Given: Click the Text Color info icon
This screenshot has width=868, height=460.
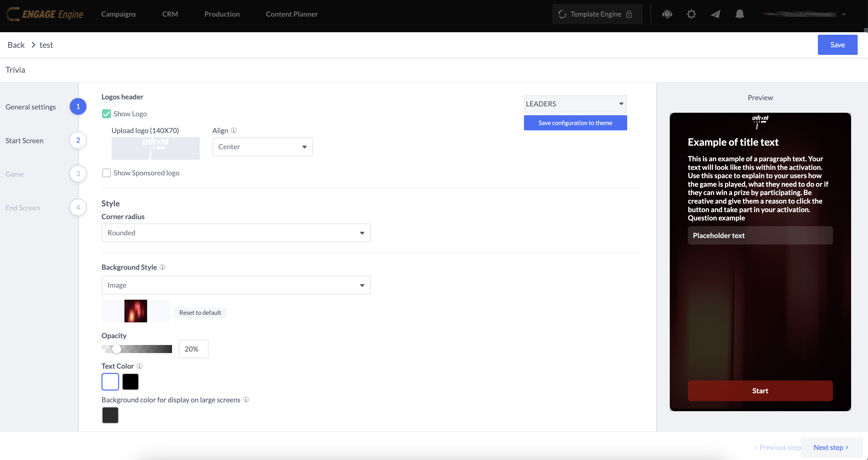Looking at the screenshot, I should (140, 366).
